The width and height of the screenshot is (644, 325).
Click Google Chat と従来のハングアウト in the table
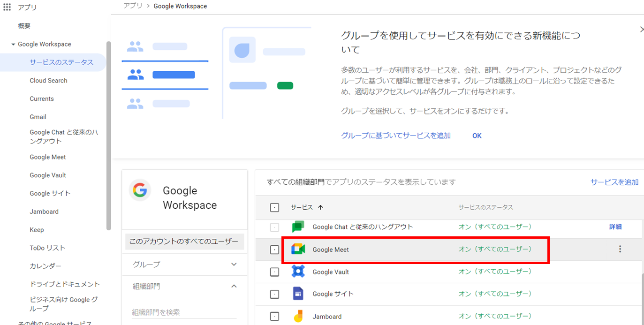pos(363,227)
